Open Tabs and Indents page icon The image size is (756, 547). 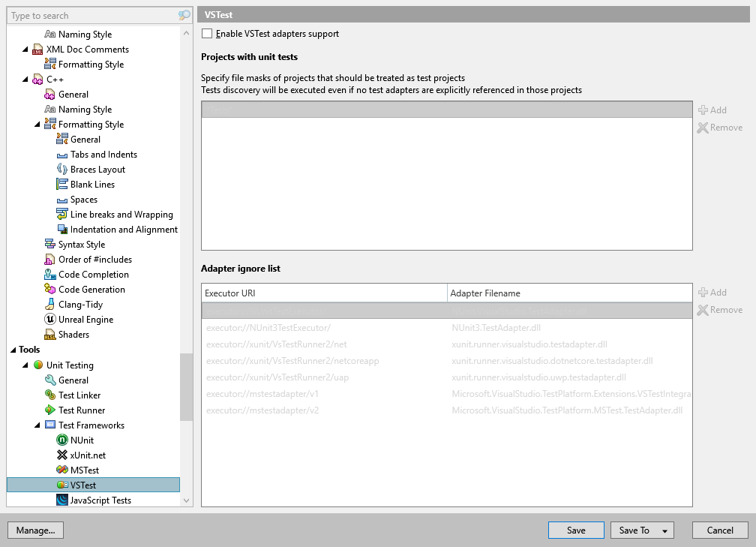pyautogui.click(x=61, y=155)
